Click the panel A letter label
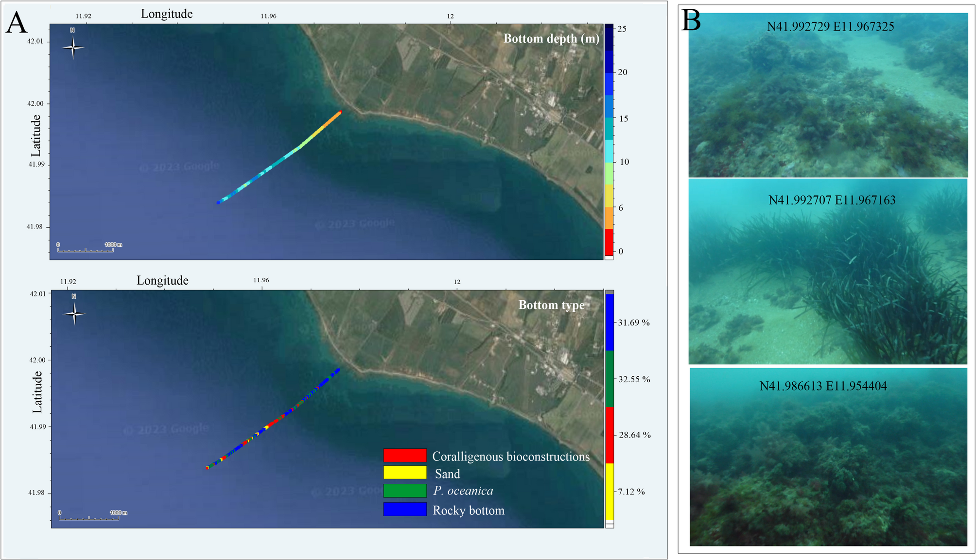The width and height of the screenshot is (976, 560). (17, 23)
